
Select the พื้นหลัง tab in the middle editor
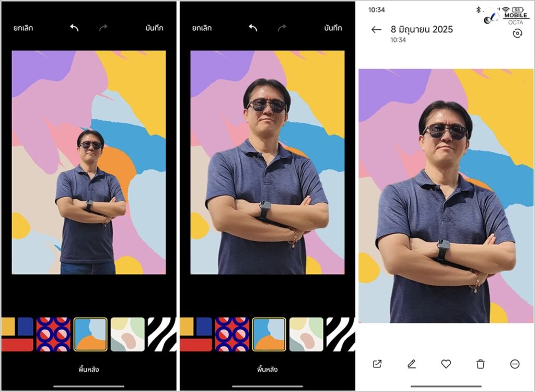coord(267,370)
